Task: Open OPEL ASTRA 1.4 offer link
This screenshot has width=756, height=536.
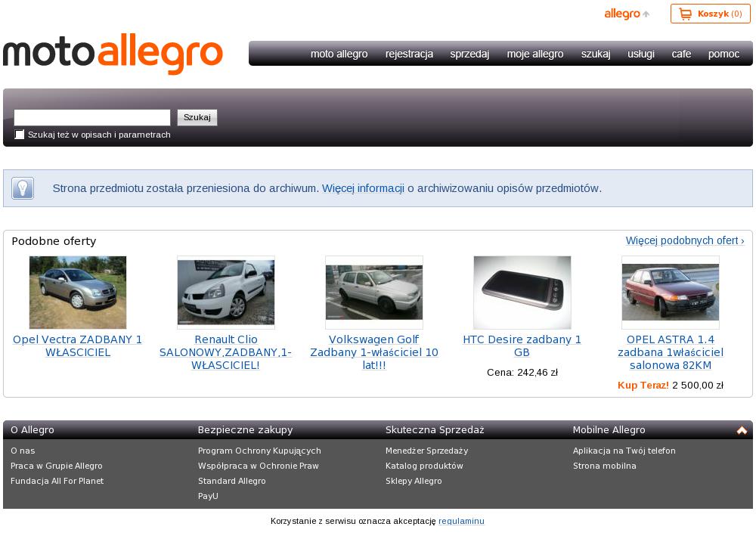Action: point(670,352)
